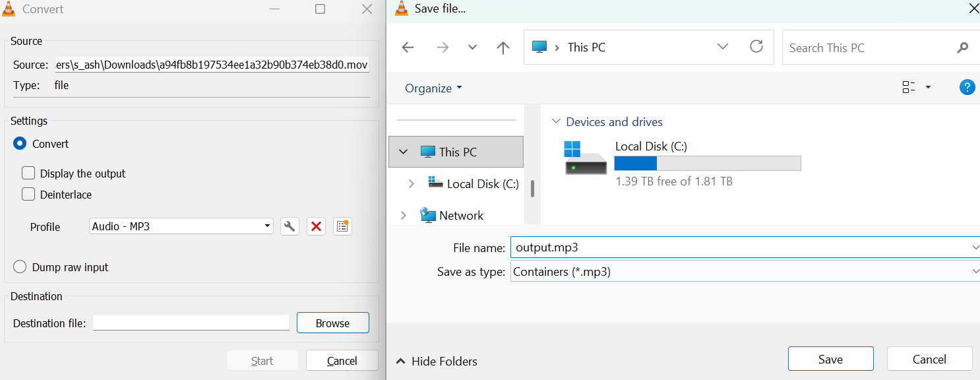The height and width of the screenshot is (380, 980).
Task: Open the view options dropdown arrow
Action: click(929, 87)
